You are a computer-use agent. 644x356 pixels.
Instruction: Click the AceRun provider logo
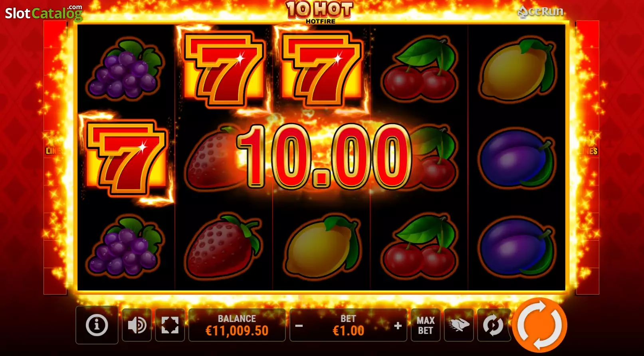point(540,12)
